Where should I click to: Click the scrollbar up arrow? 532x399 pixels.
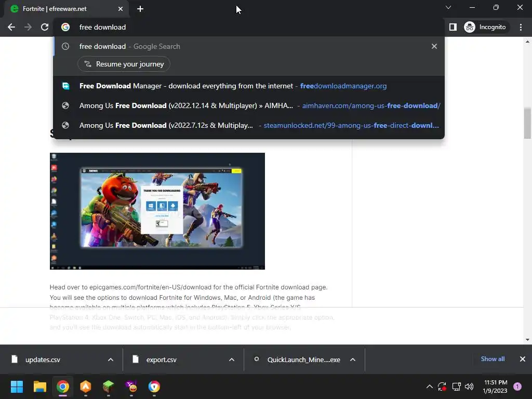[527, 42]
